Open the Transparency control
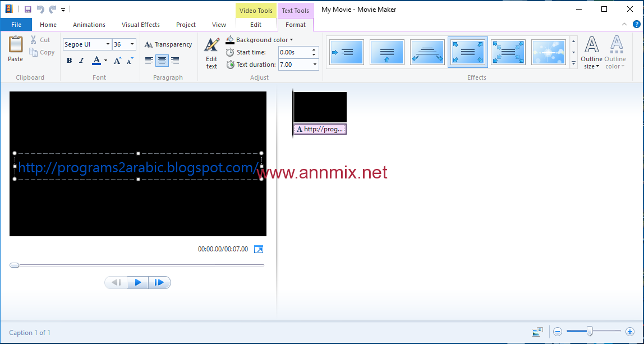The height and width of the screenshot is (344, 644). (x=168, y=44)
